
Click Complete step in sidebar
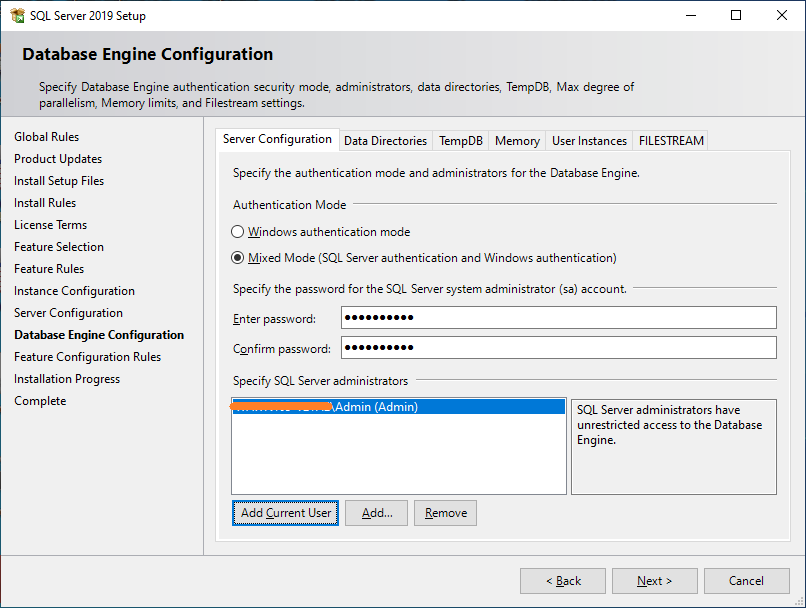[x=40, y=401]
